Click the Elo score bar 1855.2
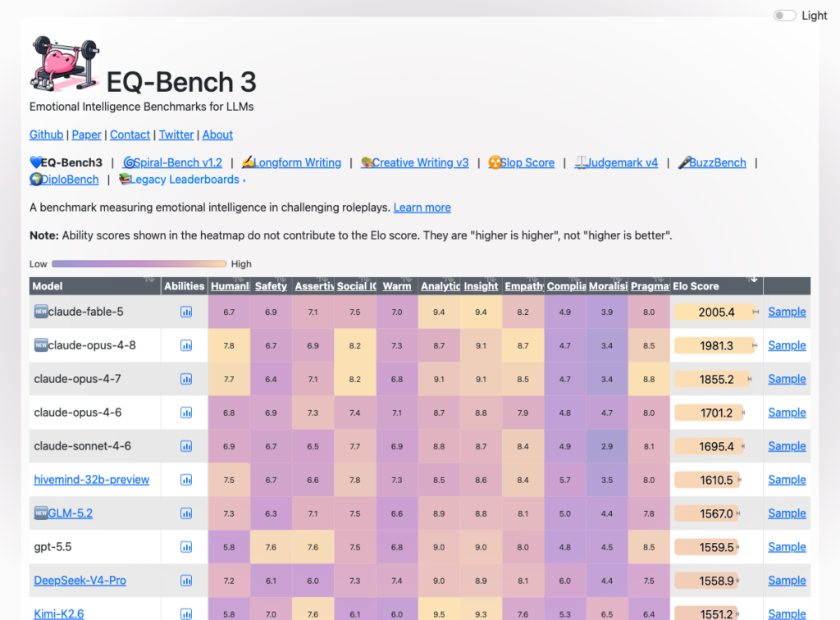 point(712,379)
